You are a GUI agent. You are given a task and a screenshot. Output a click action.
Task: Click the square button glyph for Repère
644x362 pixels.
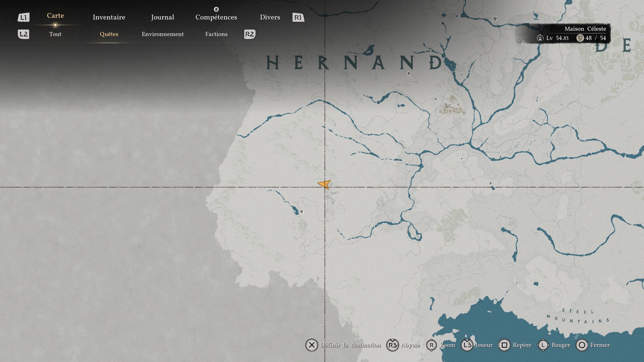click(504, 345)
